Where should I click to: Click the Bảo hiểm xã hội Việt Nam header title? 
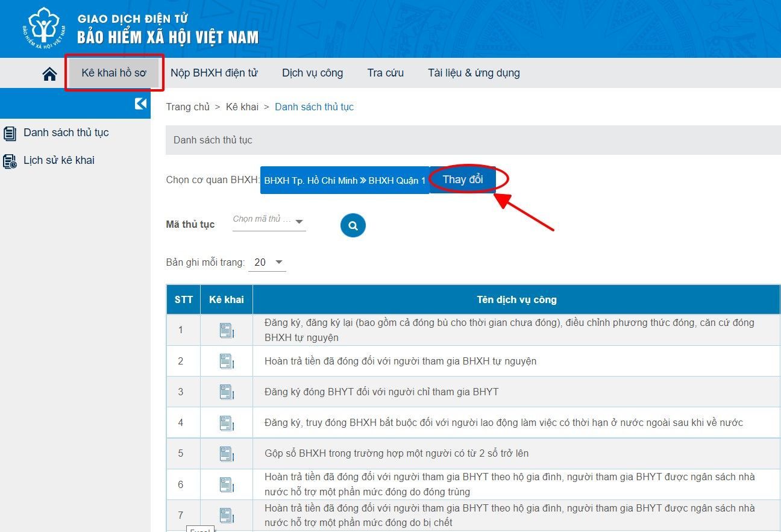click(168, 37)
